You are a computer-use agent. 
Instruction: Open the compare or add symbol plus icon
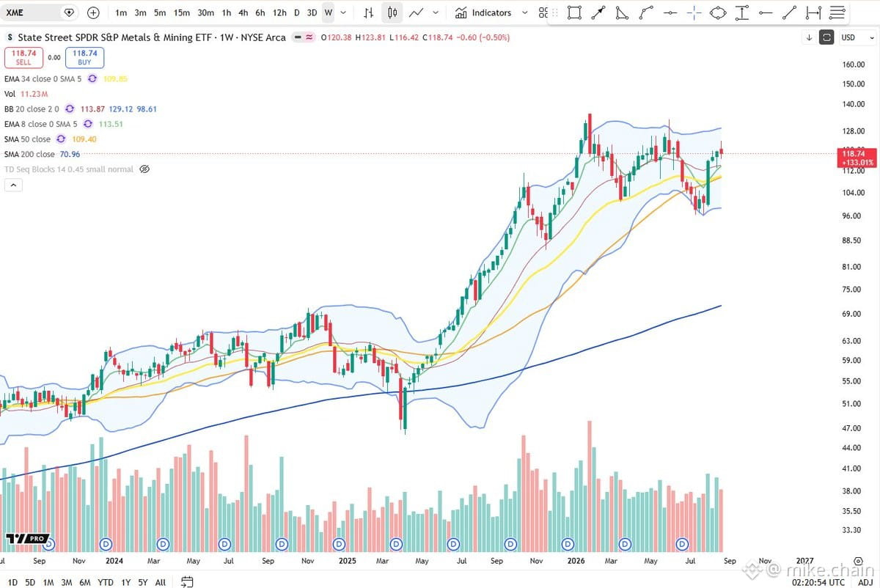pyautogui.click(x=93, y=12)
